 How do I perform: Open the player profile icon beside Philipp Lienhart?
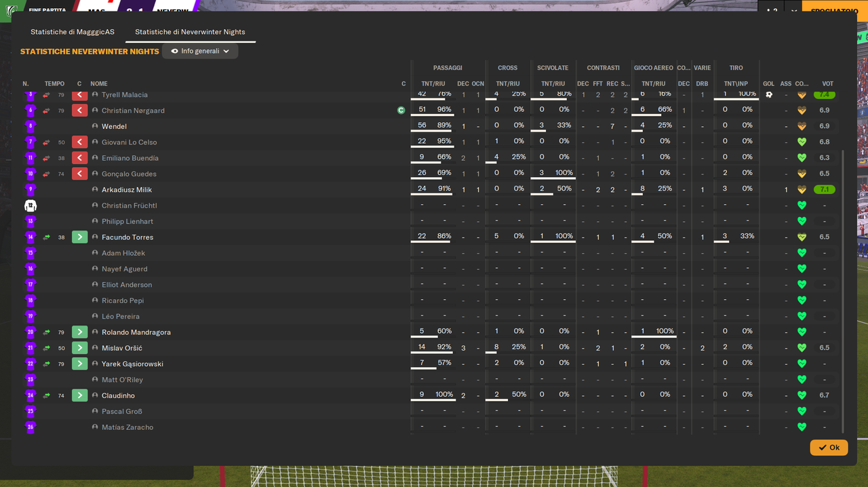pyautogui.click(x=95, y=221)
